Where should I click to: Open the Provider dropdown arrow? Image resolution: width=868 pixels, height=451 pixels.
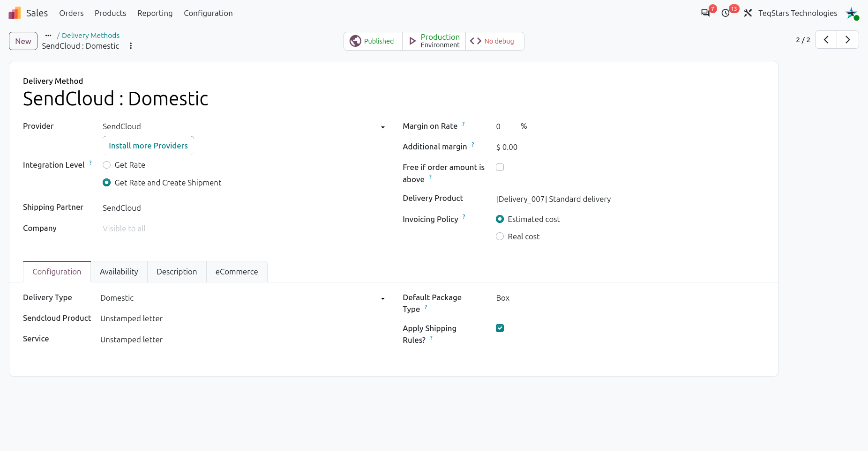tap(383, 127)
